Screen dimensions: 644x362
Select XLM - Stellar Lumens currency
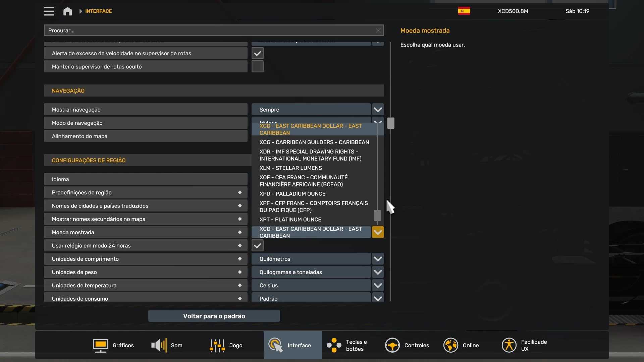click(290, 168)
